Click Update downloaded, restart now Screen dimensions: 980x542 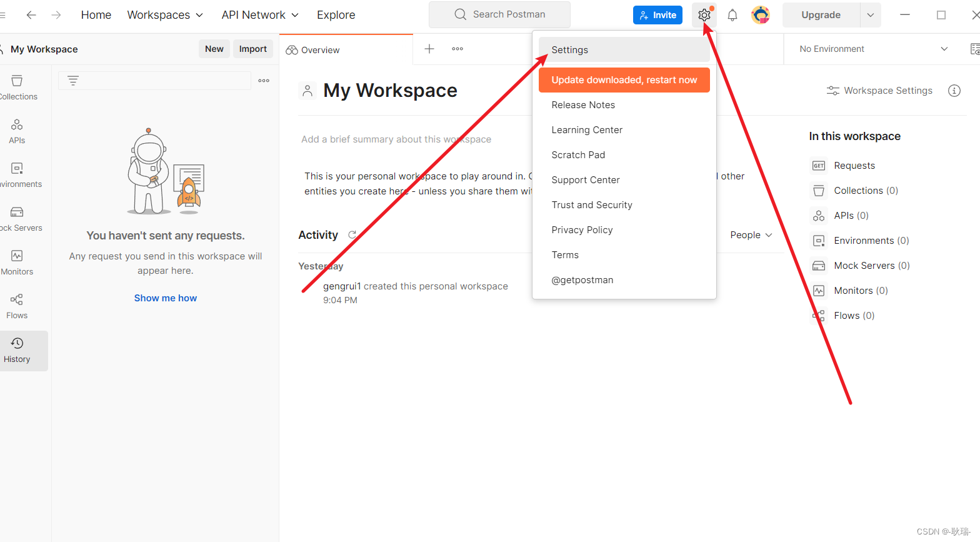[624, 80]
